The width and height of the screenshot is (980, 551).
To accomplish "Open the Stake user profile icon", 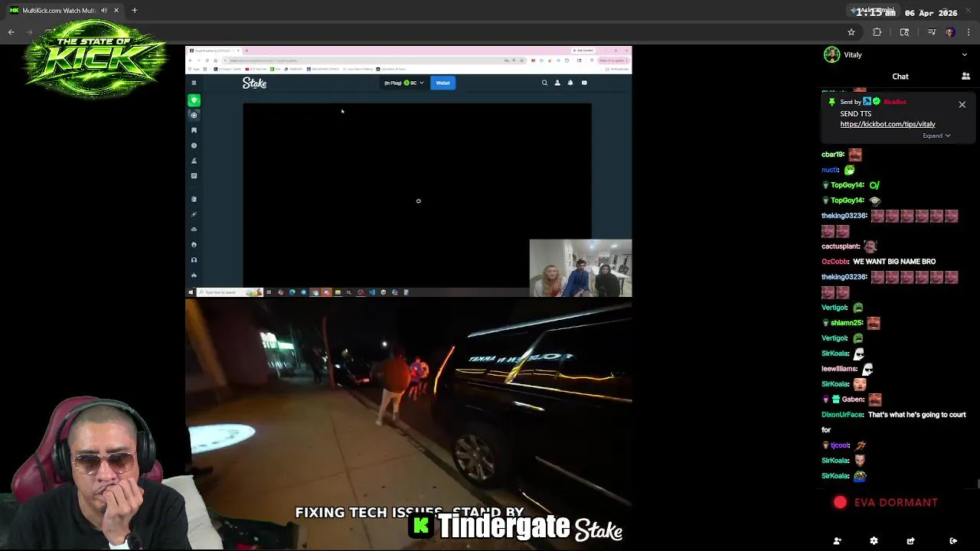I will tap(557, 83).
